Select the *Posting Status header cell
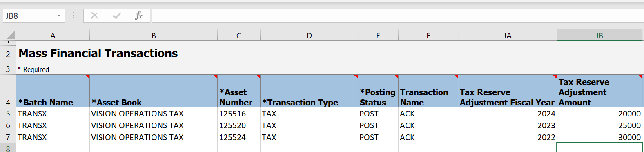644x152 pixels. (x=378, y=91)
